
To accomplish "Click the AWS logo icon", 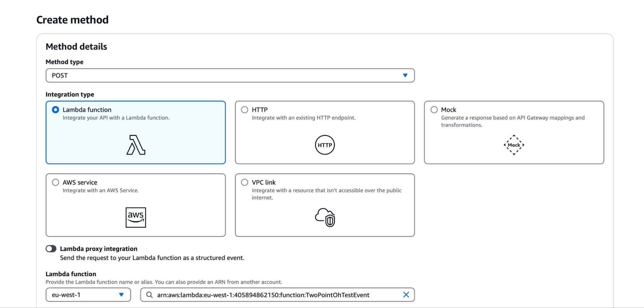I will coord(136,217).
